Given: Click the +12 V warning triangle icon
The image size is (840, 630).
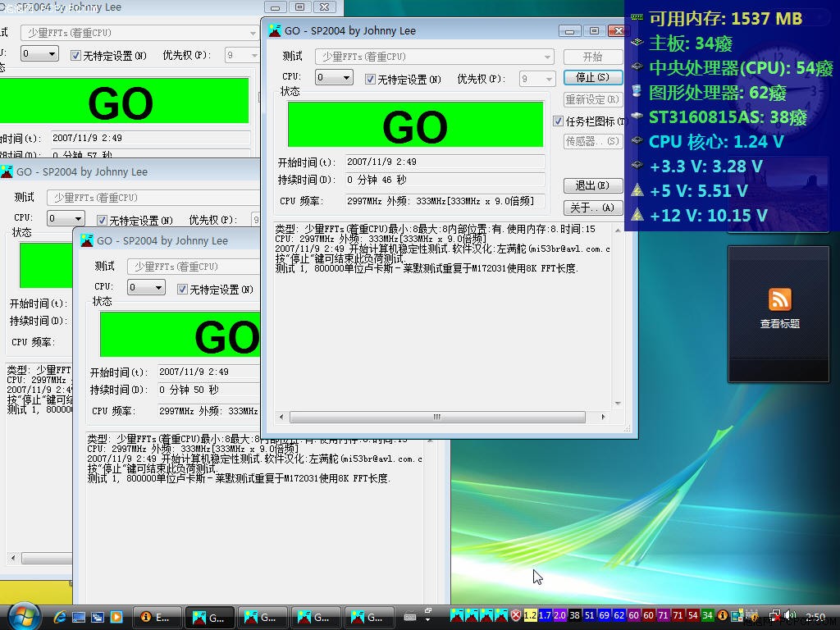Looking at the screenshot, I should coord(637,214).
